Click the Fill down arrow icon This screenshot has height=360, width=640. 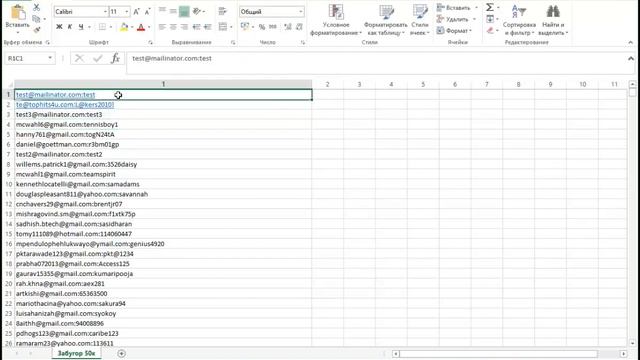click(x=490, y=19)
